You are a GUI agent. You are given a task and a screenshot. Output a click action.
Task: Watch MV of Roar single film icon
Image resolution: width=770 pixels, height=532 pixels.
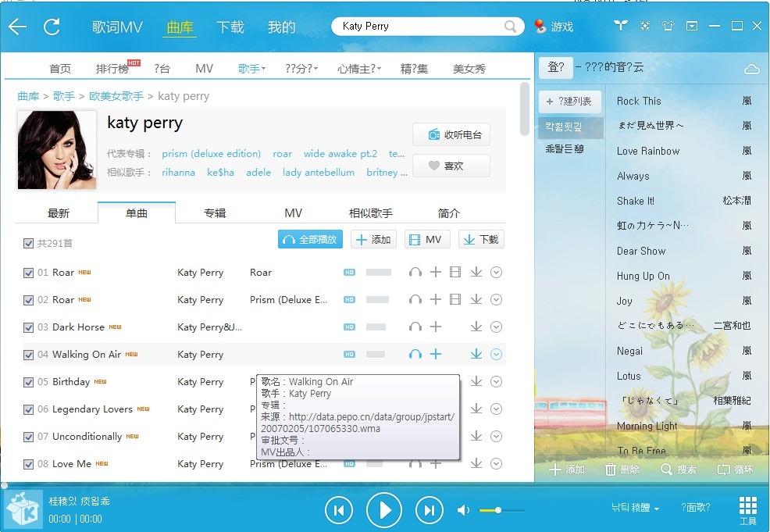click(455, 272)
